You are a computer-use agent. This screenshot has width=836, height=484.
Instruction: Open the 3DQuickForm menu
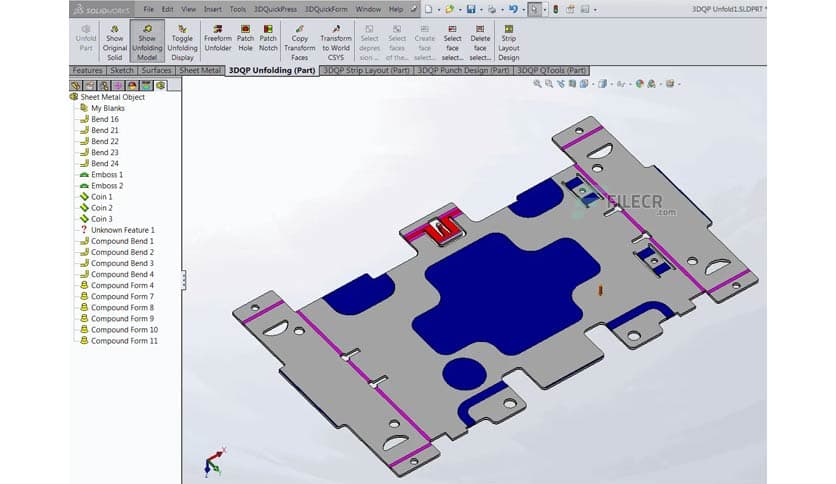pyautogui.click(x=326, y=9)
